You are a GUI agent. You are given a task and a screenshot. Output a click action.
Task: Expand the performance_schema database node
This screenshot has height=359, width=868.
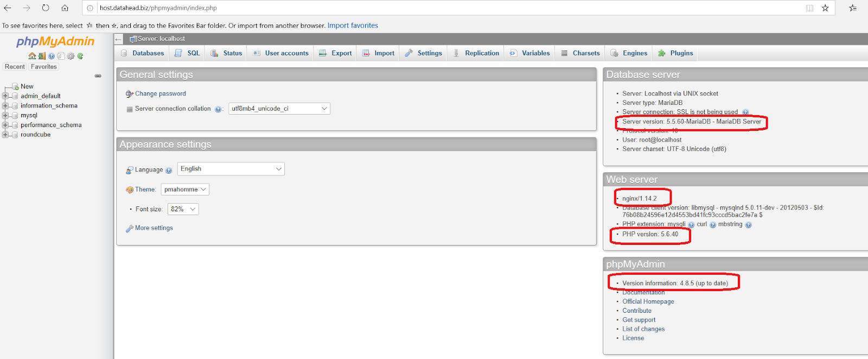5,125
